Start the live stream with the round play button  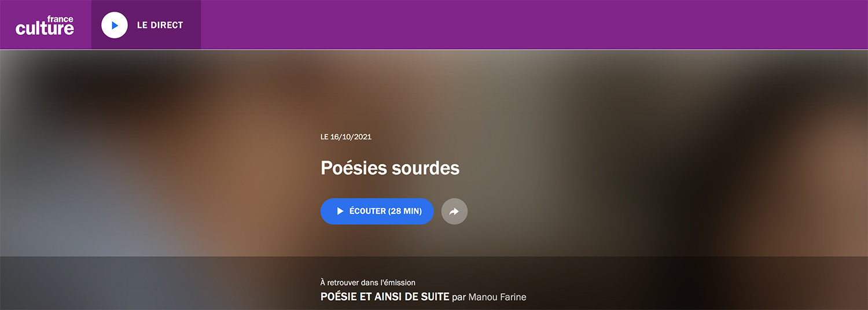pyautogui.click(x=115, y=25)
